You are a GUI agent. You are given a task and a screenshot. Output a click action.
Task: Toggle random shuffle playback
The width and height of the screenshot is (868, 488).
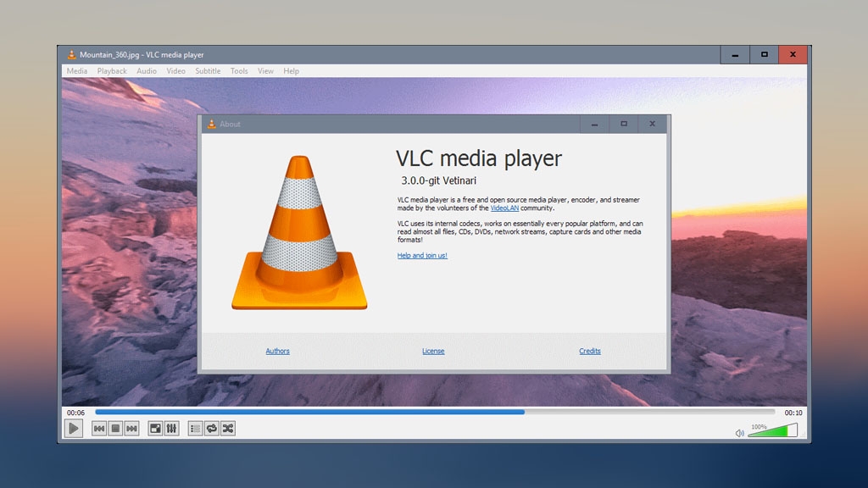[228, 428]
